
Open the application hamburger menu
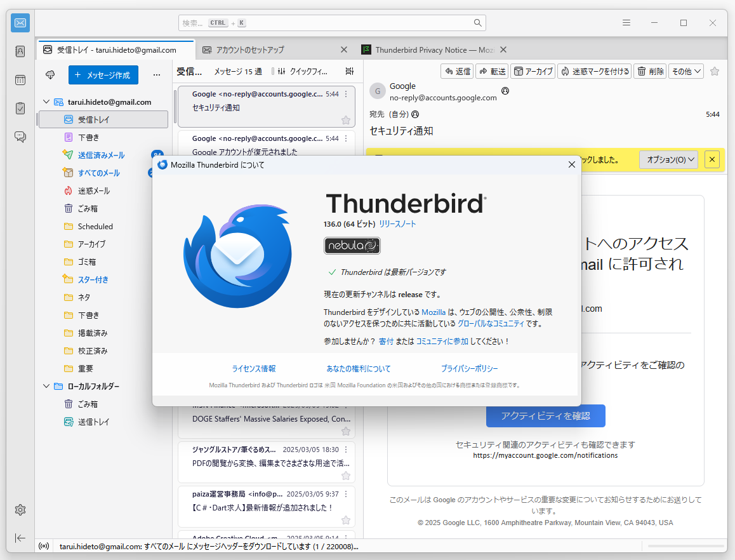click(x=626, y=23)
